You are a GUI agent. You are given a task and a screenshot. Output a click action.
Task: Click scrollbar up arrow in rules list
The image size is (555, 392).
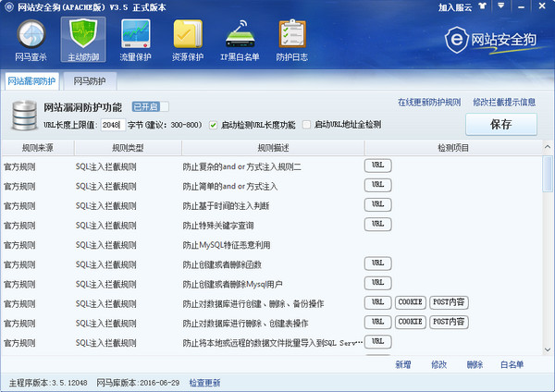pos(548,147)
